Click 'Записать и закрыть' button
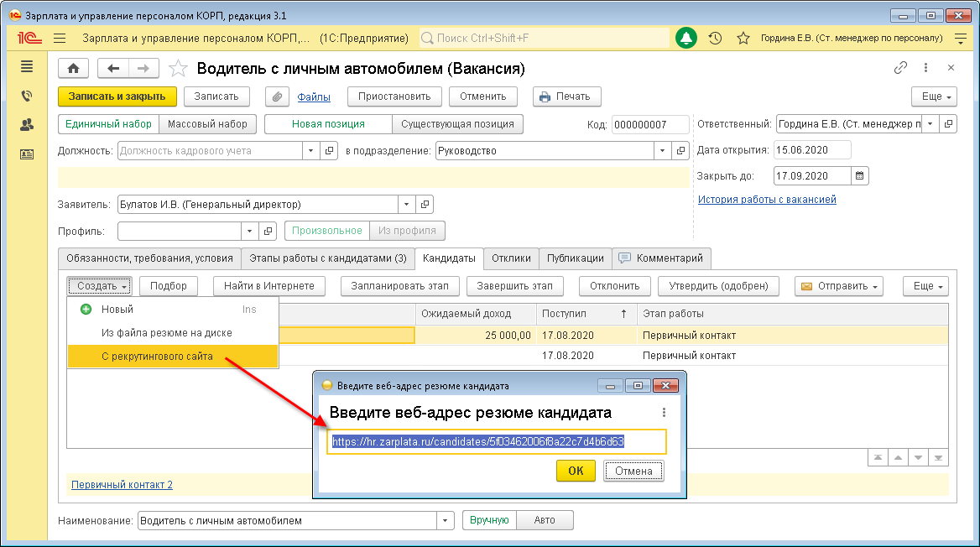Image resolution: width=980 pixels, height=547 pixels. (x=117, y=96)
